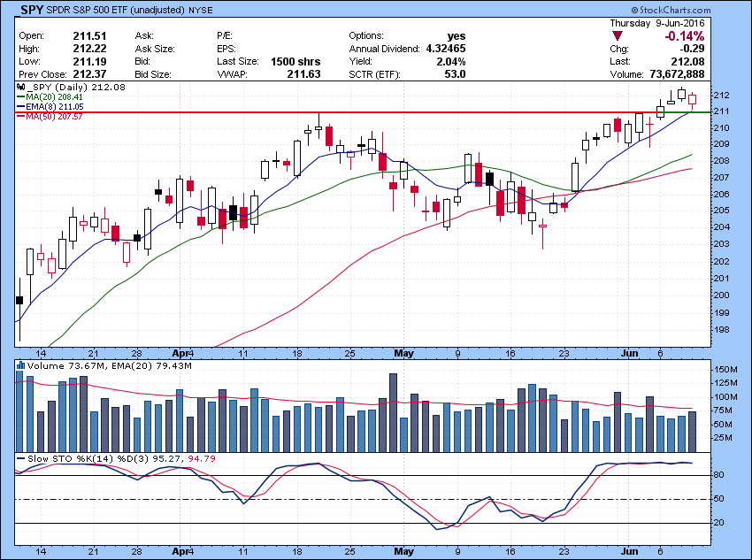Click the Thursday 9-Jun-2016 date
This screenshot has height=560, width=752.
(x=657, y=23)
